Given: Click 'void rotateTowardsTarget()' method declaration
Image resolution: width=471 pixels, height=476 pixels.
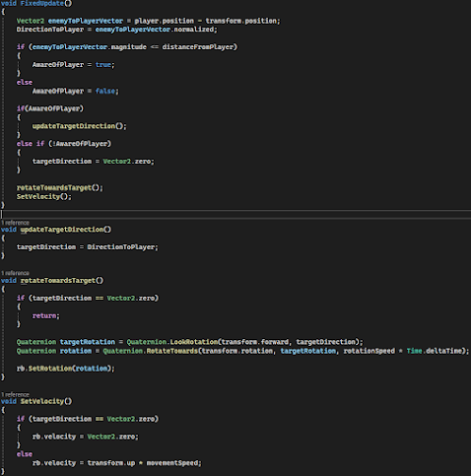Looking at the screenshot, I should coord(52,281).
